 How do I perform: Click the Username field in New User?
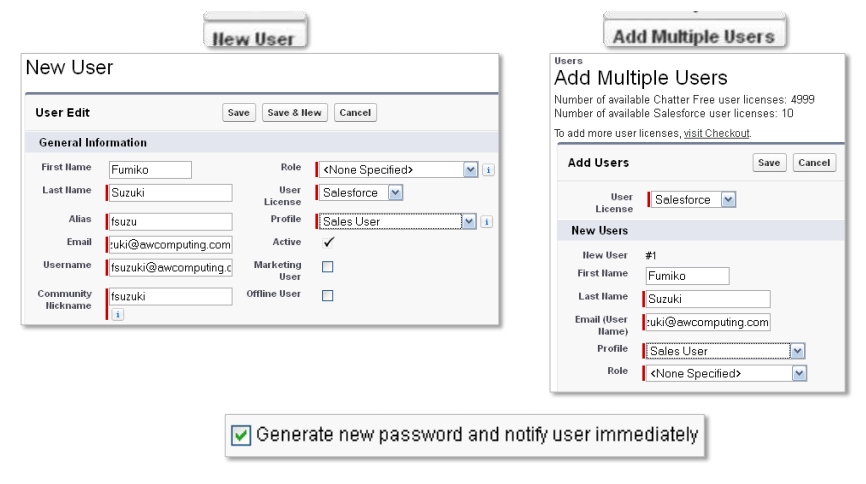pos(170,267)
